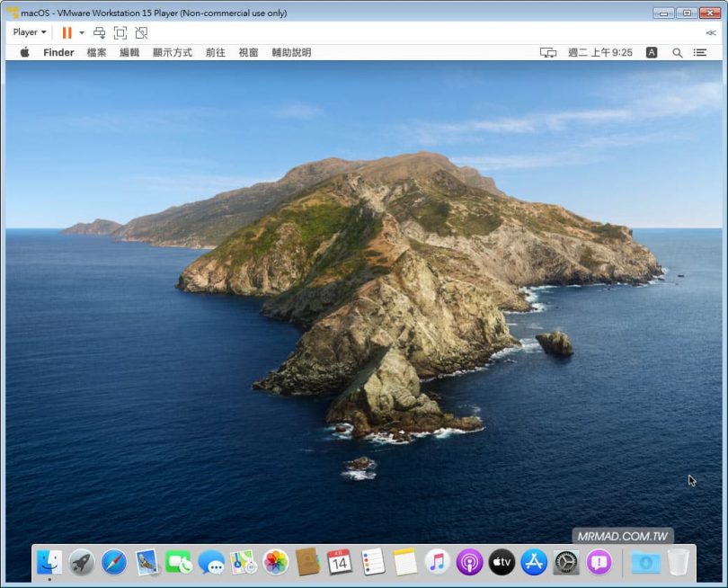
Task: Enter VMware full screen mode
Action: click(x=120, y=32)
